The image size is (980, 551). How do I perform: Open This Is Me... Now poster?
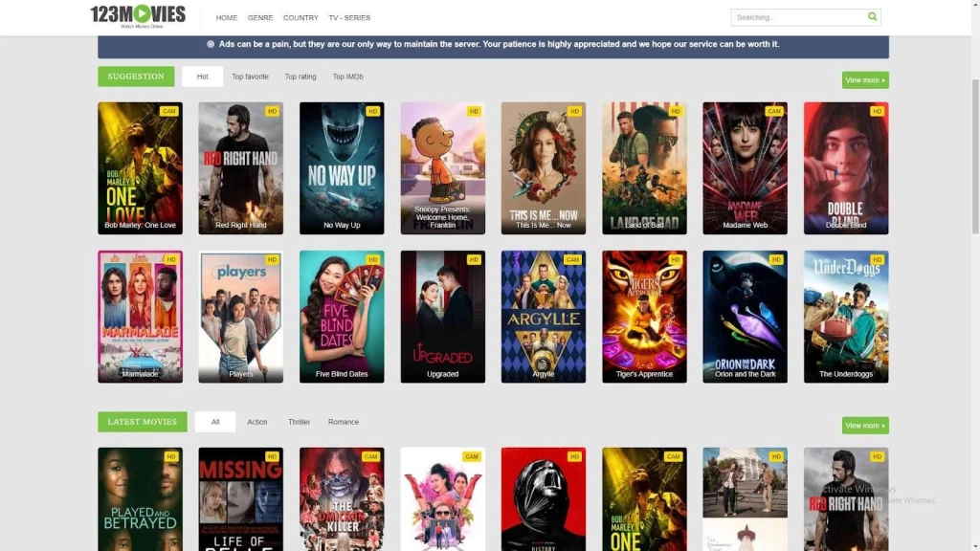[544, 168]
